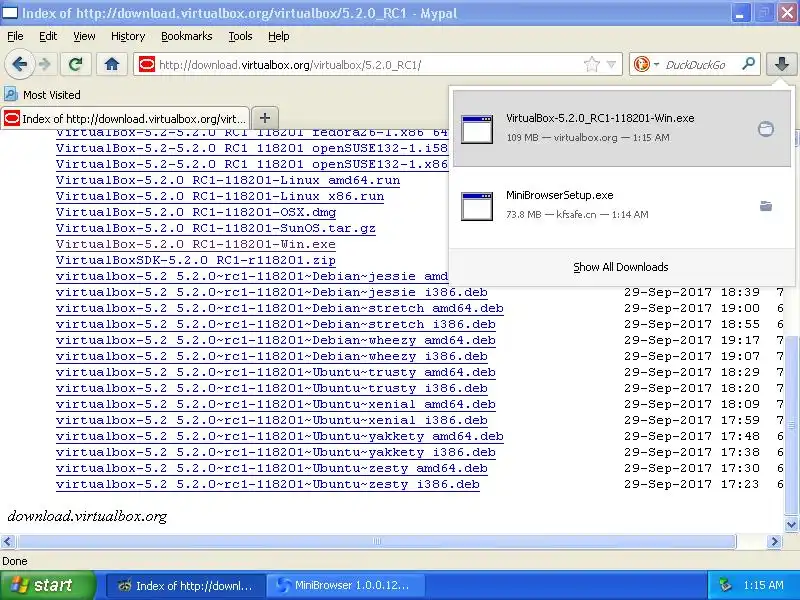Viewport: 800px width, 600px height.
Task: Download VirtualBox Linux amd64.run link
Action: [x=228, y=180]
